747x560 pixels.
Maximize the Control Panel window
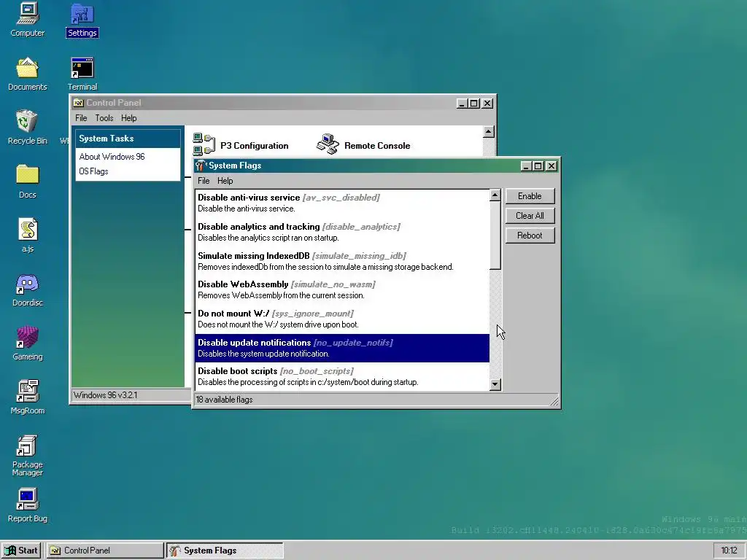coord(474,104)
